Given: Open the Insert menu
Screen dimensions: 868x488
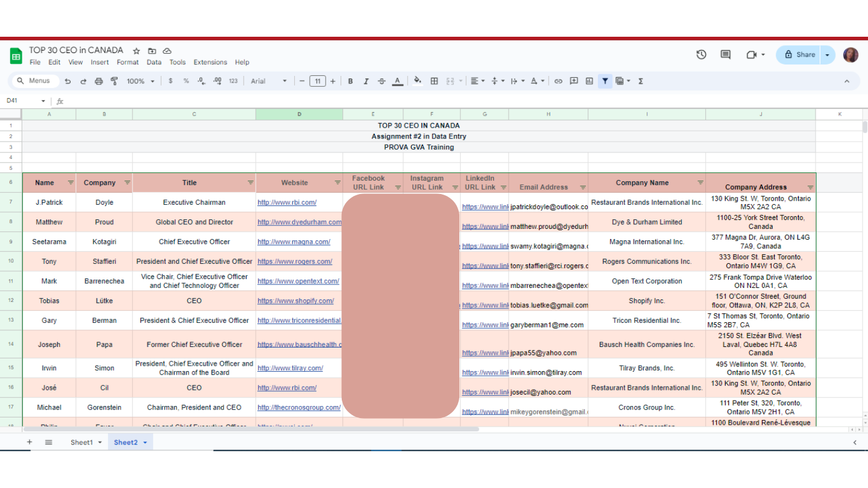Looking at the screenshot, I should tap(100, 62).
